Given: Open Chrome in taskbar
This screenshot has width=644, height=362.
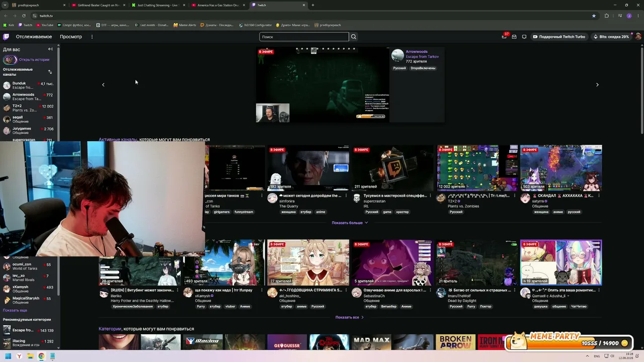Looking at the screenshot, I should pos(41,356).
